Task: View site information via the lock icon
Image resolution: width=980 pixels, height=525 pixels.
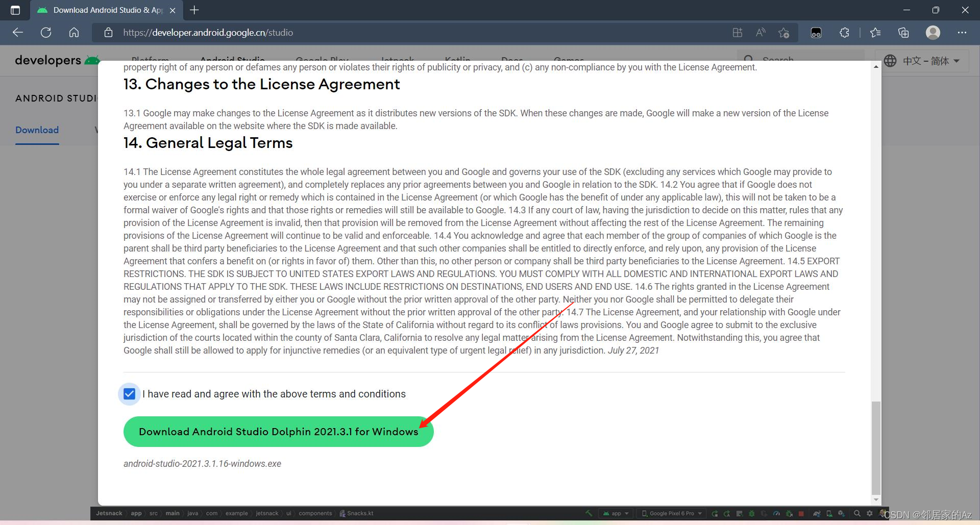Action: pos(108,33)
